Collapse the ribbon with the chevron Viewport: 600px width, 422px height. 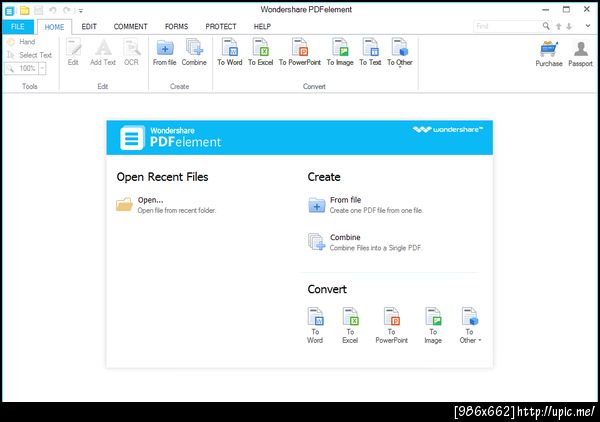[x=588, y=26]
